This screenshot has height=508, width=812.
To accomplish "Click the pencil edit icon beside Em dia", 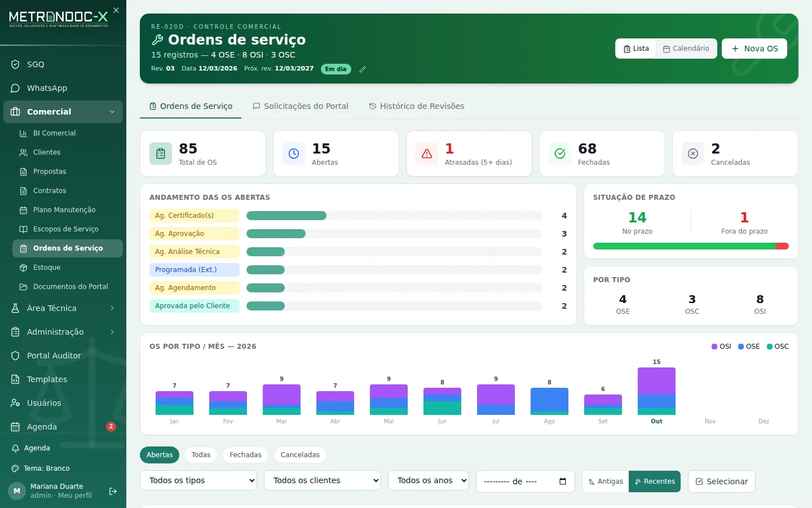I will (x=363, y=69).
